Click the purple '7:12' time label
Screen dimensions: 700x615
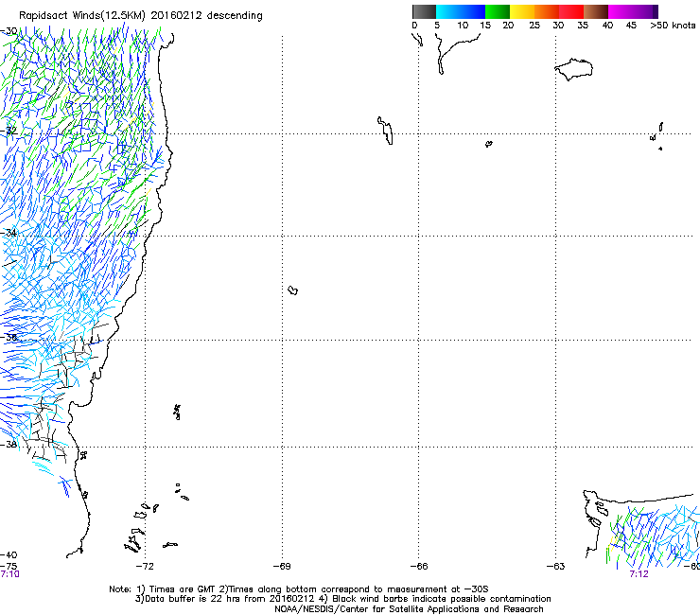click(639, 574)
